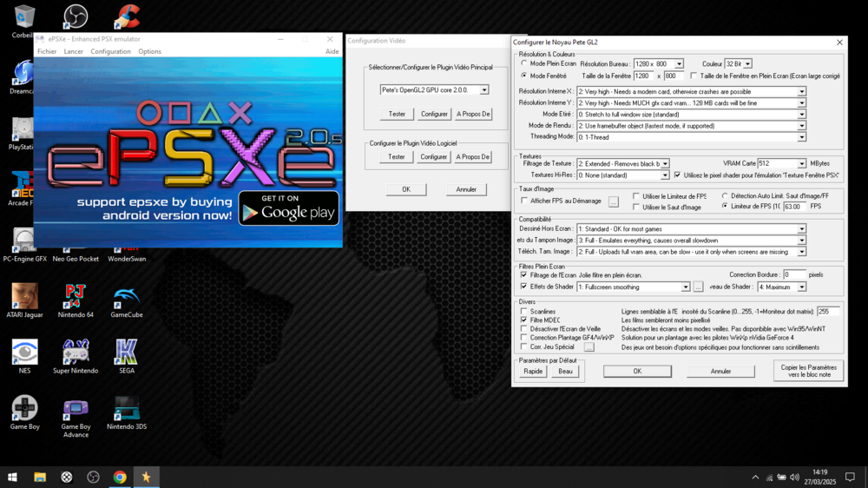Click the Get it on Google Play banner
Viewport: 868px width, 488px height.
click(288, 208)
